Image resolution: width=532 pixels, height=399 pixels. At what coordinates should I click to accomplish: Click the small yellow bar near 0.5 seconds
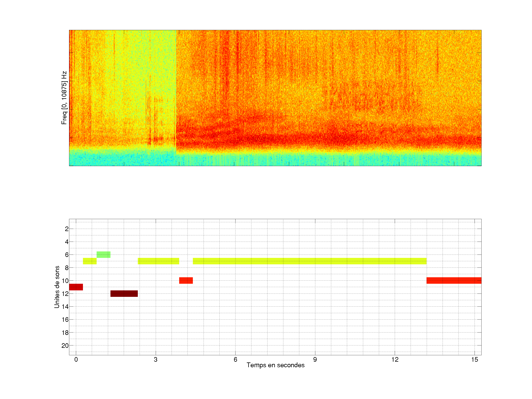(90, 261)
